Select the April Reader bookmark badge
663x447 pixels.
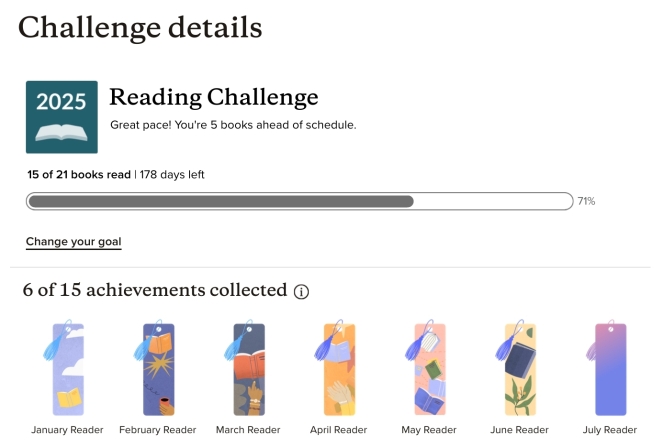[x=338, y=368]
